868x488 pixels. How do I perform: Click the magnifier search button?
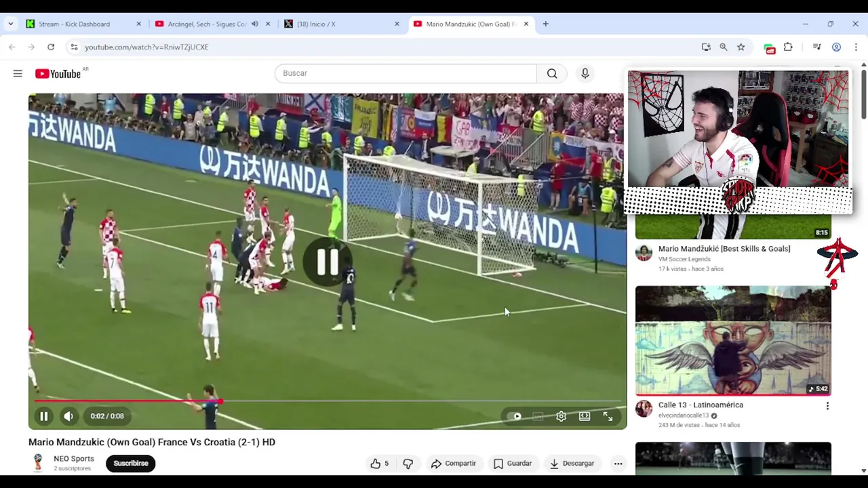pos(552,73)
